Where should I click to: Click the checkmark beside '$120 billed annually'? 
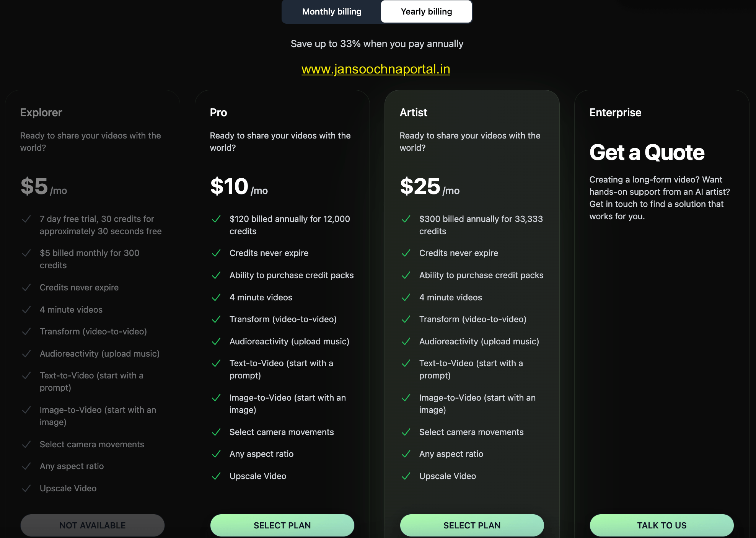216,219
